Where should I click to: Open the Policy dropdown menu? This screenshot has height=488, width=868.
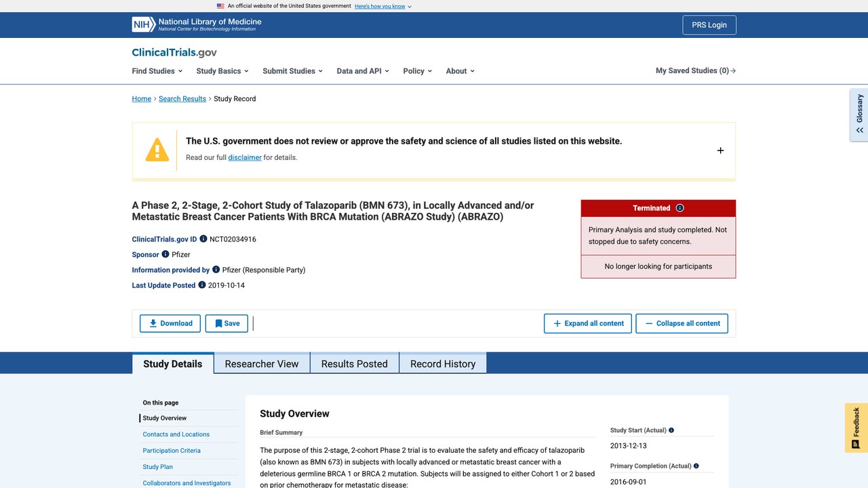pos(417,71)
